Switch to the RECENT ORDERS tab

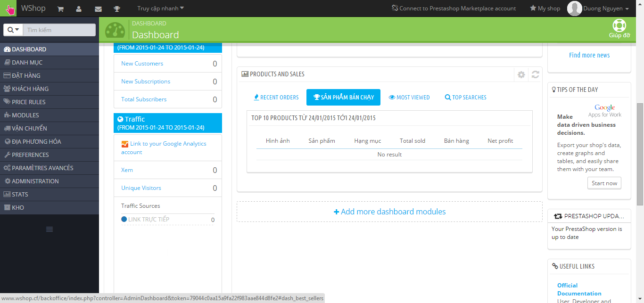[x=276, y=98]
